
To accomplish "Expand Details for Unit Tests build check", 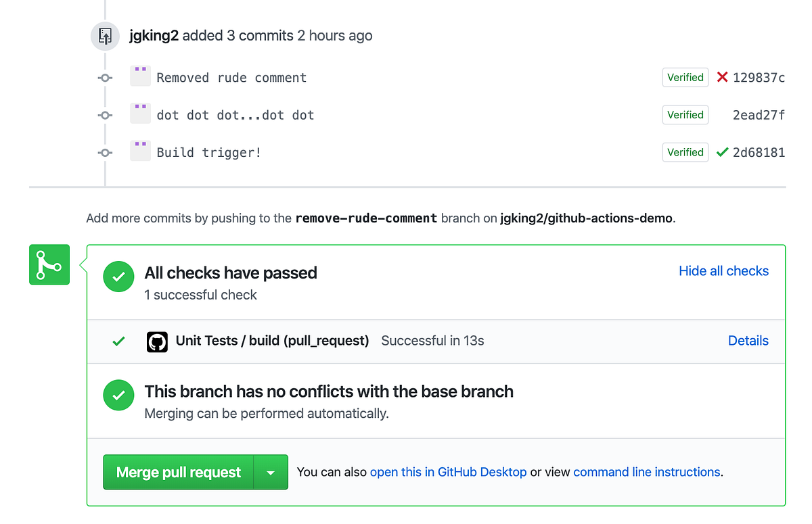I will coord(748,341).
